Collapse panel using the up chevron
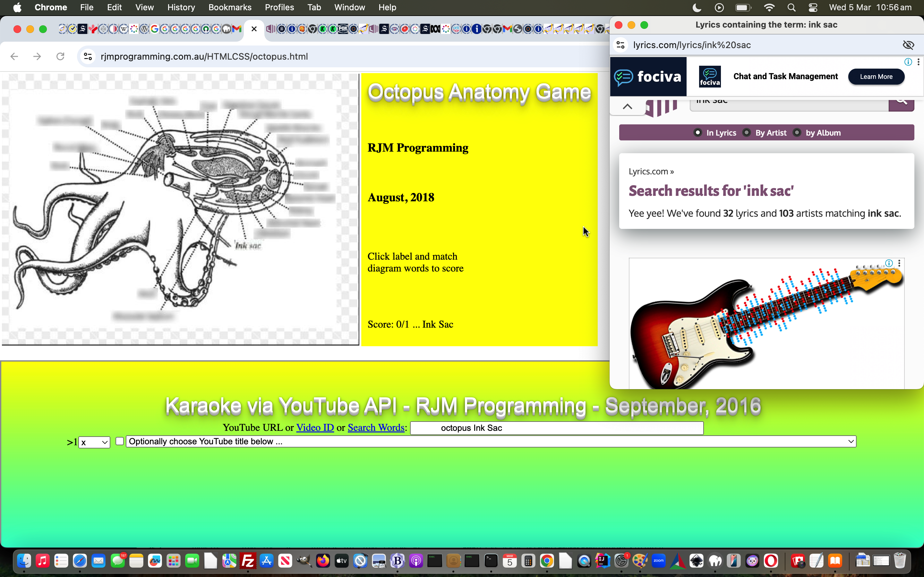Screen dimensions: 924x577 [x=627, y=106]
